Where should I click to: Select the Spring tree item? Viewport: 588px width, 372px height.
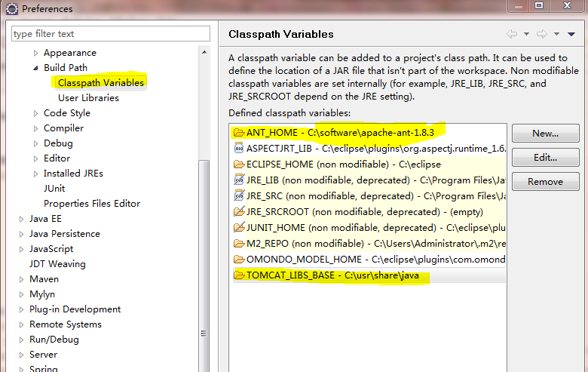(x=44, y=369)
